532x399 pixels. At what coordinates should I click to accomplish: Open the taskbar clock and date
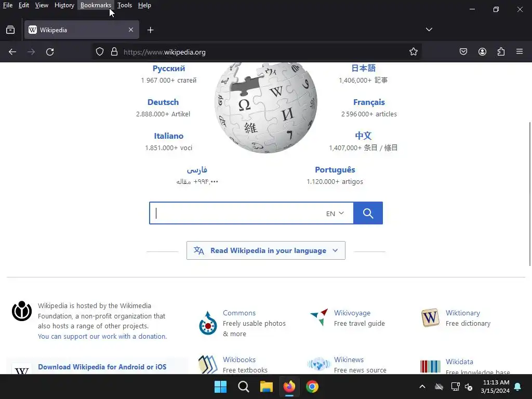click(x=495, y=387)
